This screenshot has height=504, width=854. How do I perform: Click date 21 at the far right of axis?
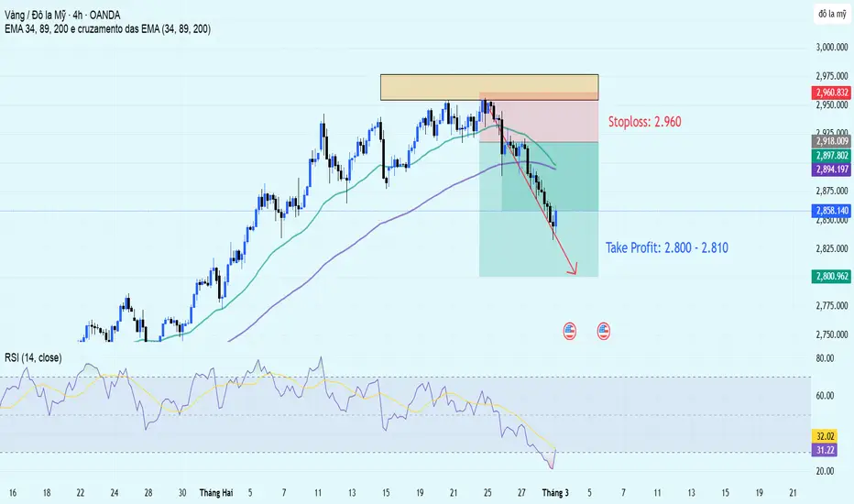pos(793,493)
